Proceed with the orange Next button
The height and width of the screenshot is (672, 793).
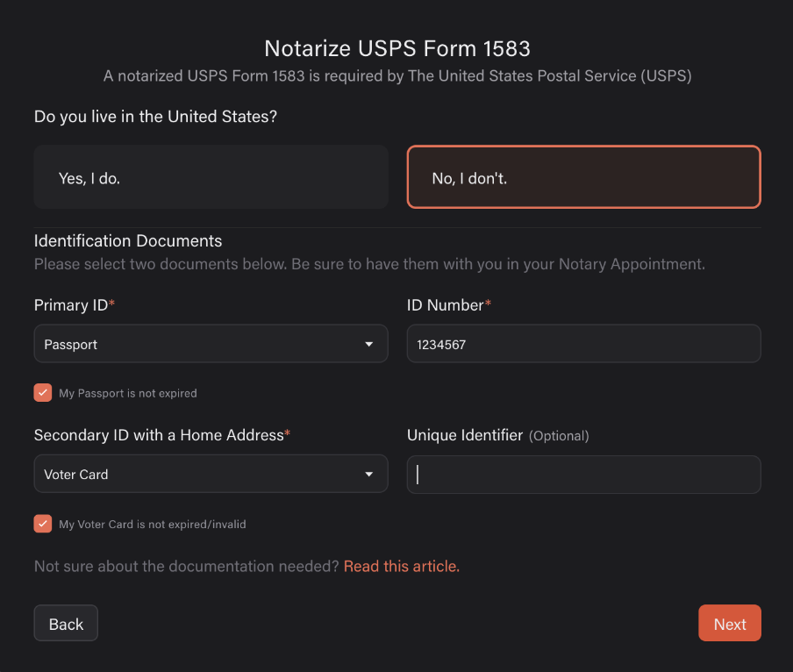730,624
